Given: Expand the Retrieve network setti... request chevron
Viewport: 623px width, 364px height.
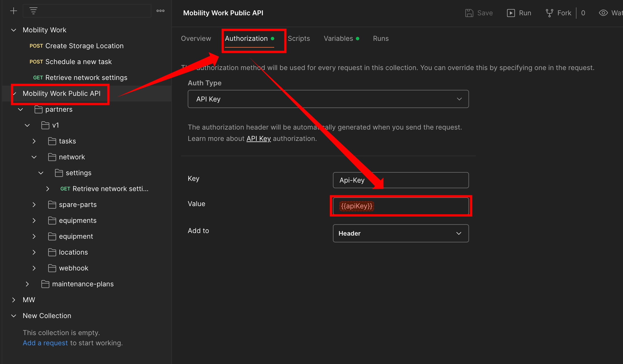Looking at the screenshot, I should pyautogui.click(x=48, y=189).
